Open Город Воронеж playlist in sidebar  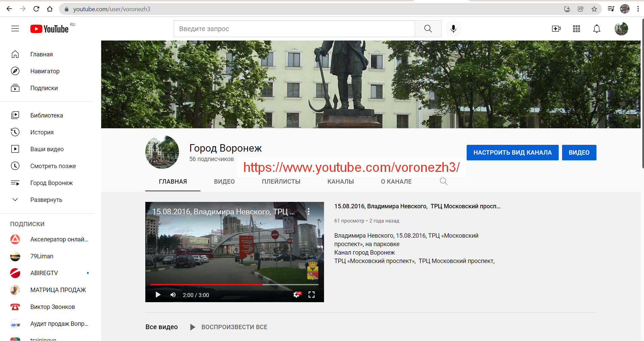tap(47, 183)
